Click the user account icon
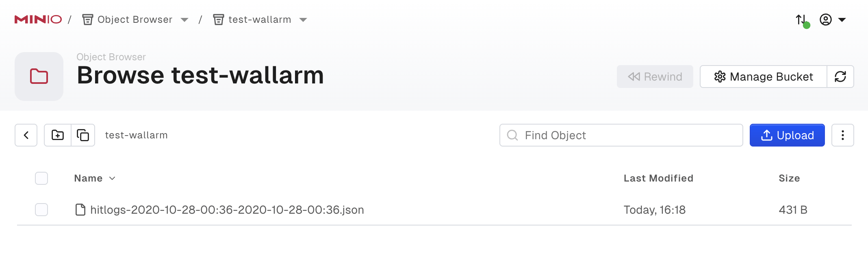 click(x=825, y=20)
